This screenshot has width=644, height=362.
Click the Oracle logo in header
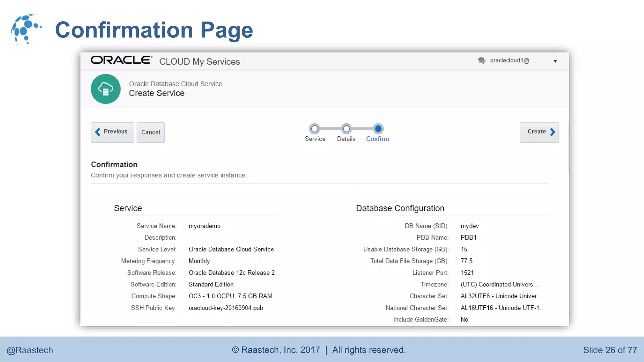click(121, 60)
